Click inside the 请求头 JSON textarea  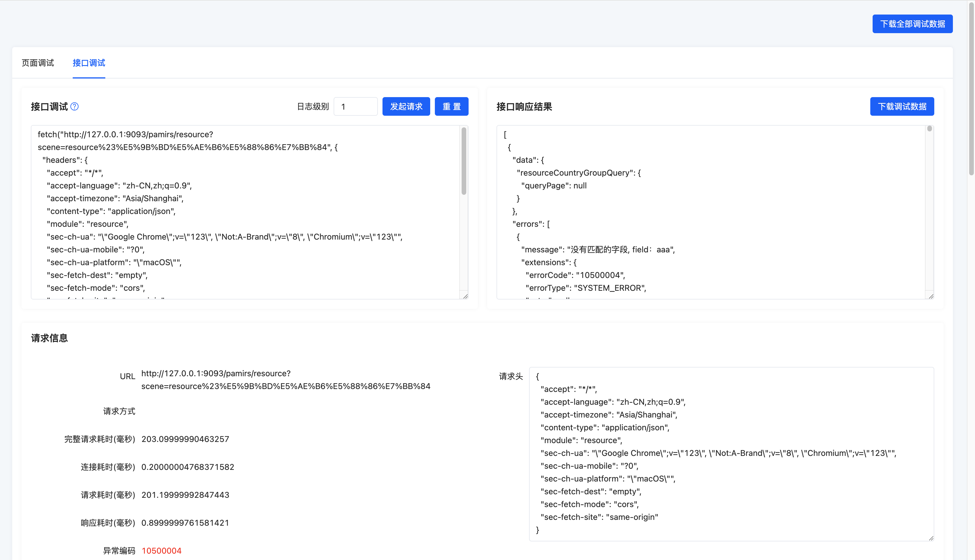point(731,454)
